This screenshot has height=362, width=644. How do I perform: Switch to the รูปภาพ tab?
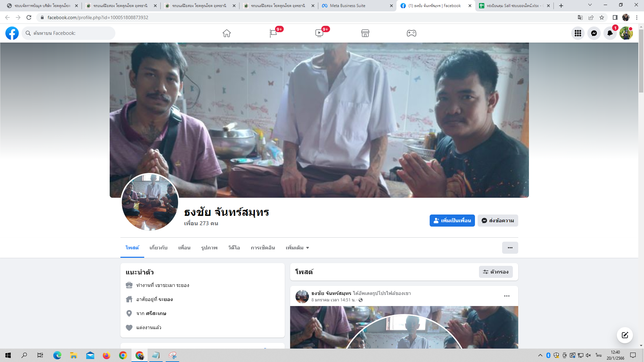pos(209,248)
